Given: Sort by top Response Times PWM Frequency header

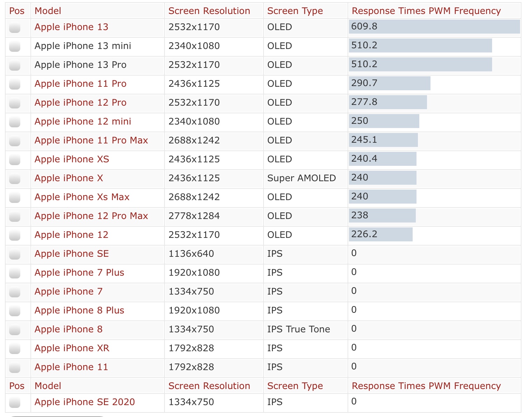Looking at the screenshot, I should tap(426, 11).
